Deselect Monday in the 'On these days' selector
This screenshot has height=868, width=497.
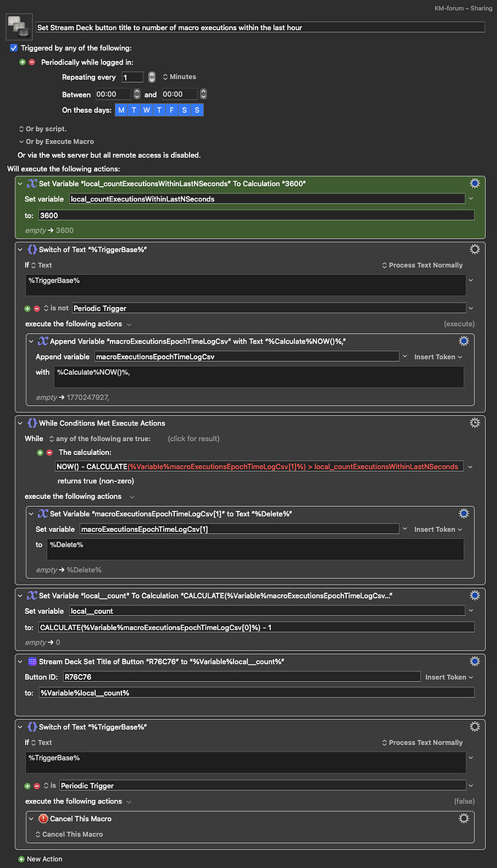120,110
